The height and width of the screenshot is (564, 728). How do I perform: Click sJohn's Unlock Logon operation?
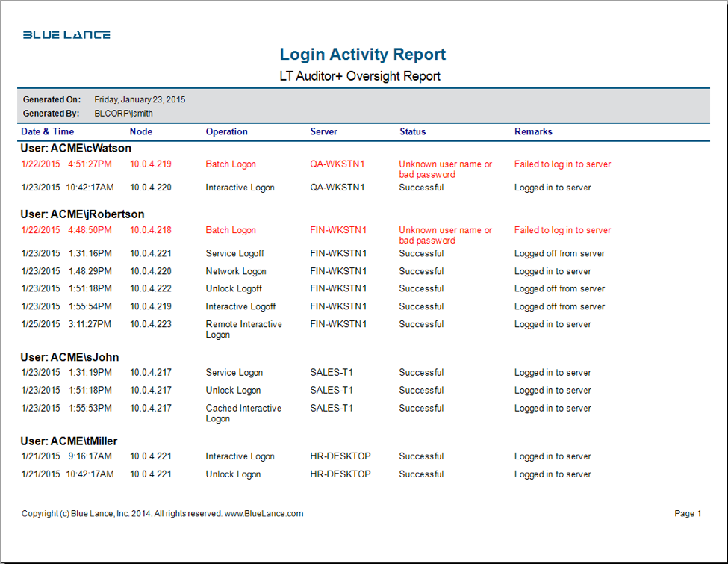click(233, 391)
